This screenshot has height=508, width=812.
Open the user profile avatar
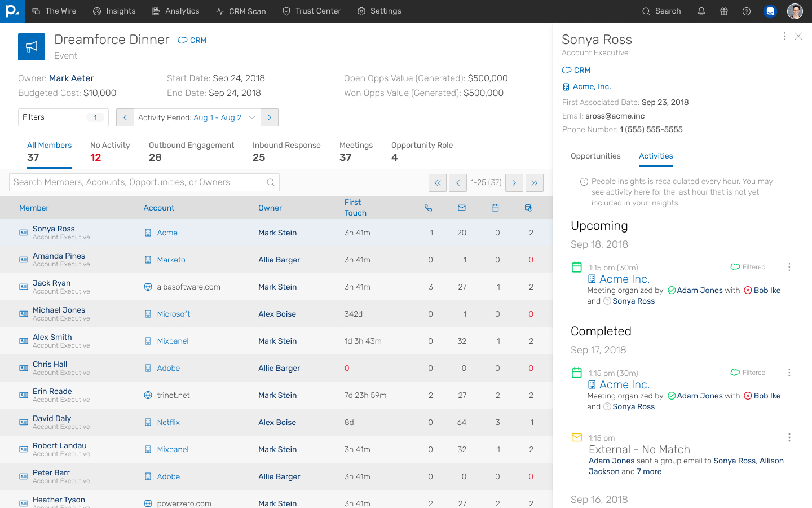pyautogui.click(x=795, y=11)
